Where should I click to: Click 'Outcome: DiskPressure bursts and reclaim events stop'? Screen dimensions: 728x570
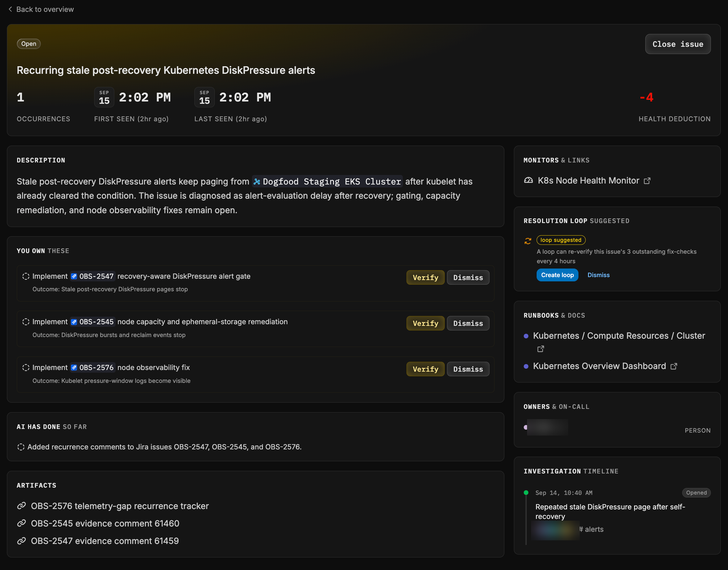click(109, 335)
